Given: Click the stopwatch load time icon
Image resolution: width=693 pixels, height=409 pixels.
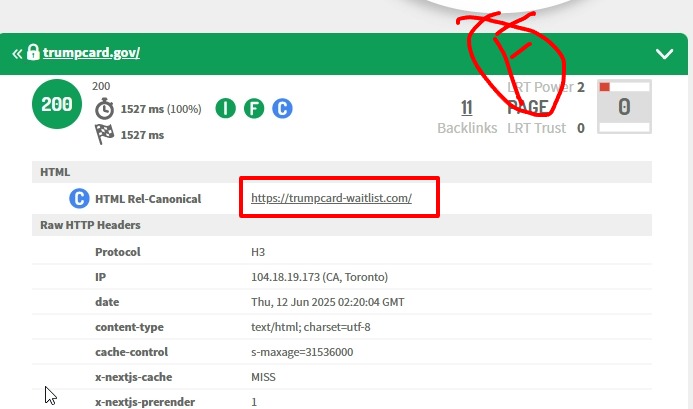Looking at the screenshot, I should pos(104,109).
